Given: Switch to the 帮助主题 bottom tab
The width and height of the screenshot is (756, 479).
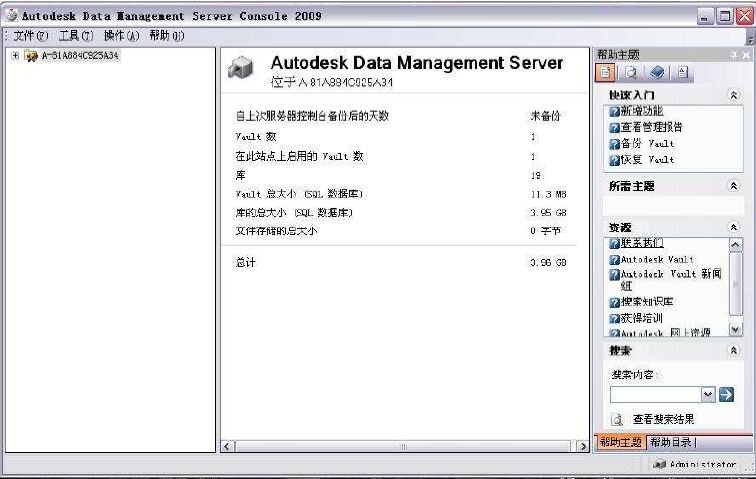Looking at the screenshot, I should [620, 442].
